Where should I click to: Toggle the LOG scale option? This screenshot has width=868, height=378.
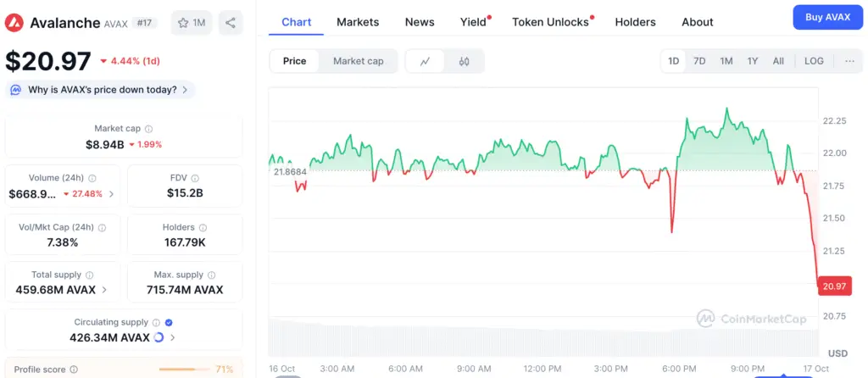pyautogui.click(x=814, y=61)
